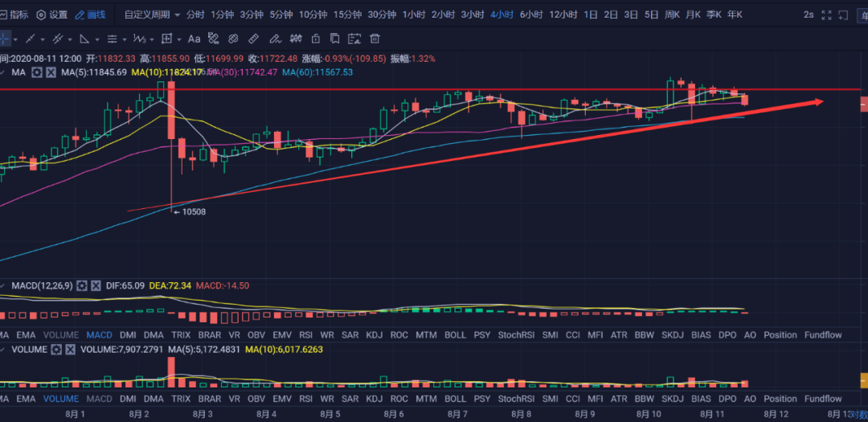This screenshot has height=422, width=868.
Task: Open 设置 chart settings
Action: click(52, 14)
